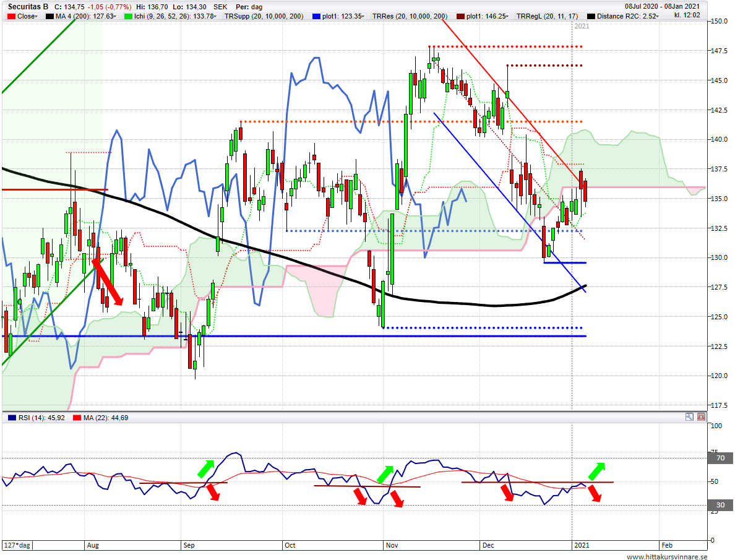Click the Lo: 134,30 value
Viewport: 735px width, 560px height.
(x=189, y=7)
